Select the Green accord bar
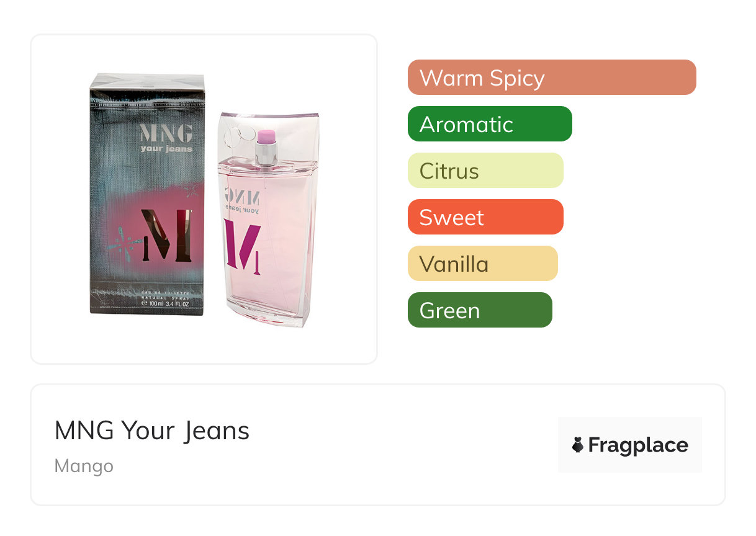The image size is (756, 536). click(x=480, y=310)
